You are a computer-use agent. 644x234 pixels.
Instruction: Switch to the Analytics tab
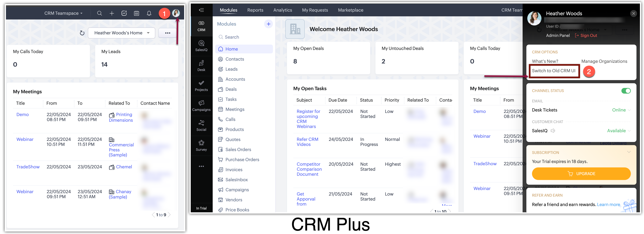coord(282,10)
